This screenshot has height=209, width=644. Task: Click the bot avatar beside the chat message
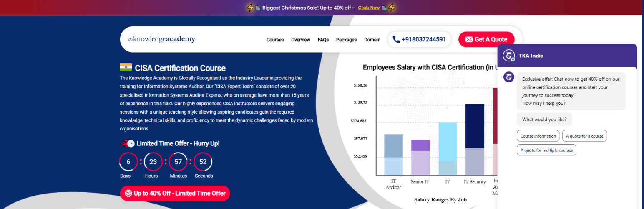508,77
